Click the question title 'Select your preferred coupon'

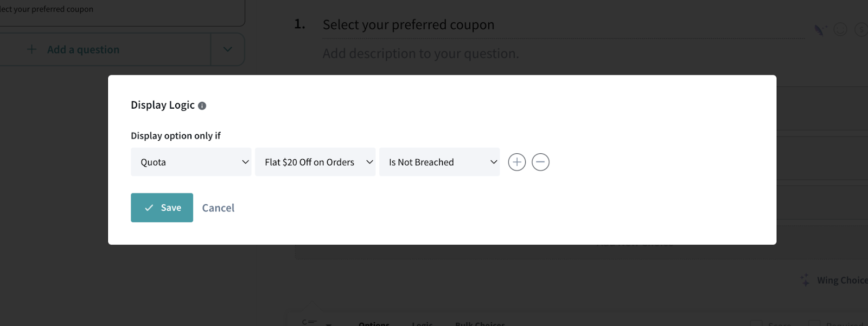coord(408,25)
